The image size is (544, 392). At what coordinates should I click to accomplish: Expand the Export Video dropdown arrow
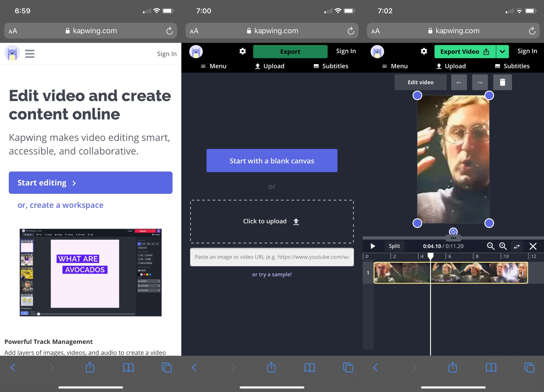(502, 52)
